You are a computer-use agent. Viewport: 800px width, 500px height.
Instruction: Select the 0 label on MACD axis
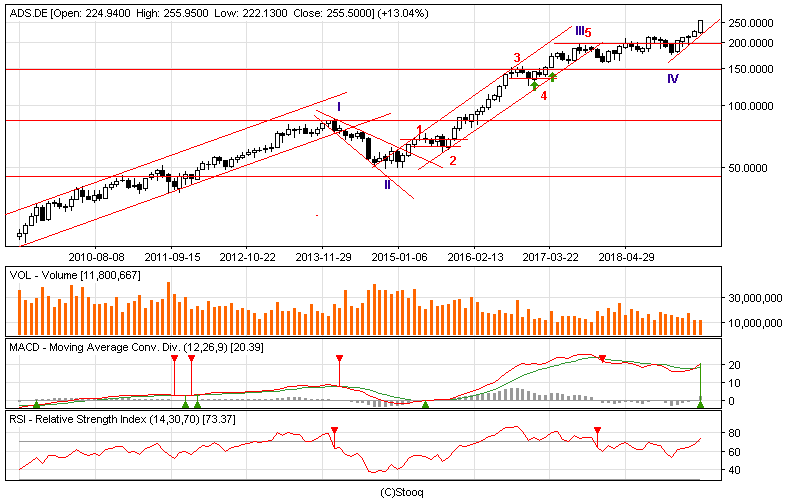[731, 401]
